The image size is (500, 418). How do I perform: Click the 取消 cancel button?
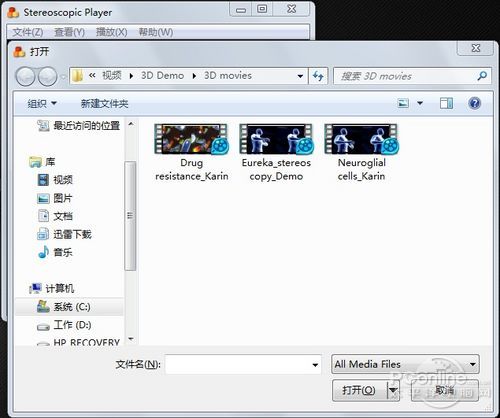tap(445, 390)
